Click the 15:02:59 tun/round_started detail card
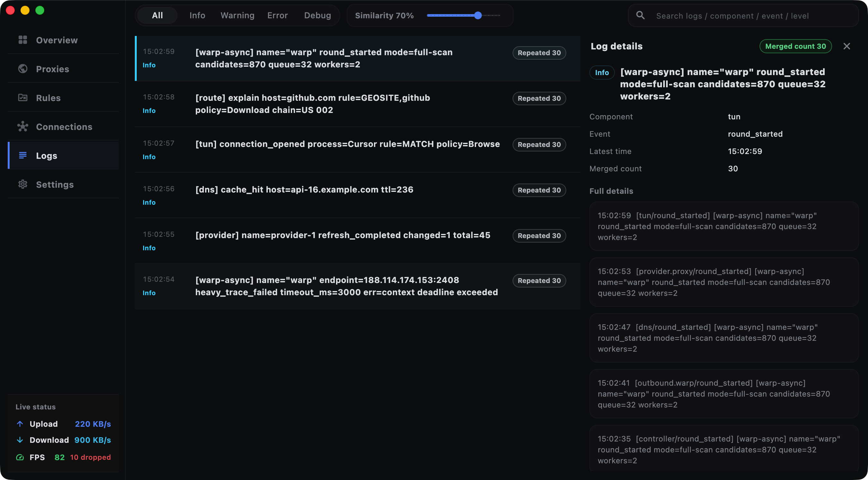The height and width of the screenshot is (480, 868). (724, 226)
